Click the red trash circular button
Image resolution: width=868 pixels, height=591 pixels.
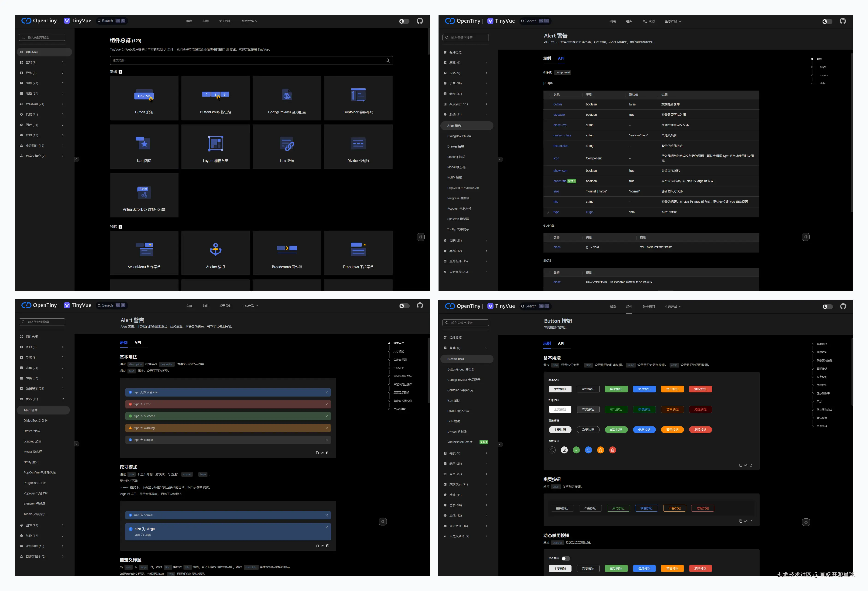(613, 450)
